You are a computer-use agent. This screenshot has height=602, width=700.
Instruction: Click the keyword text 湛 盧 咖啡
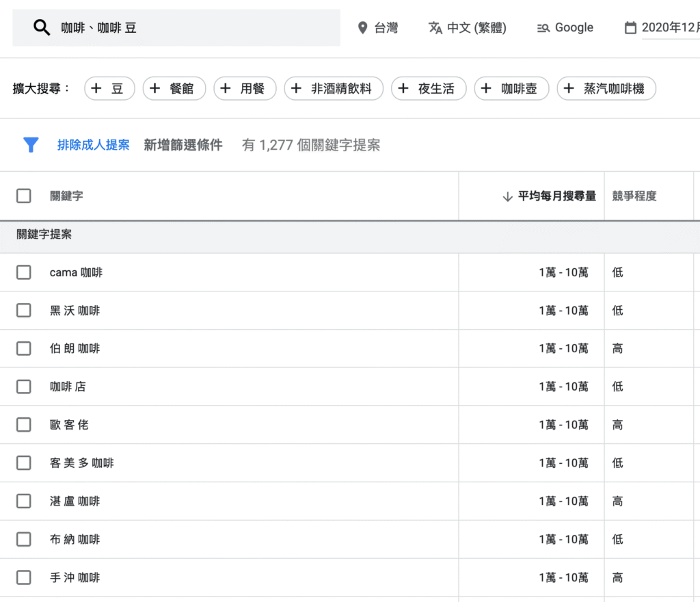(x=75, y=501)
